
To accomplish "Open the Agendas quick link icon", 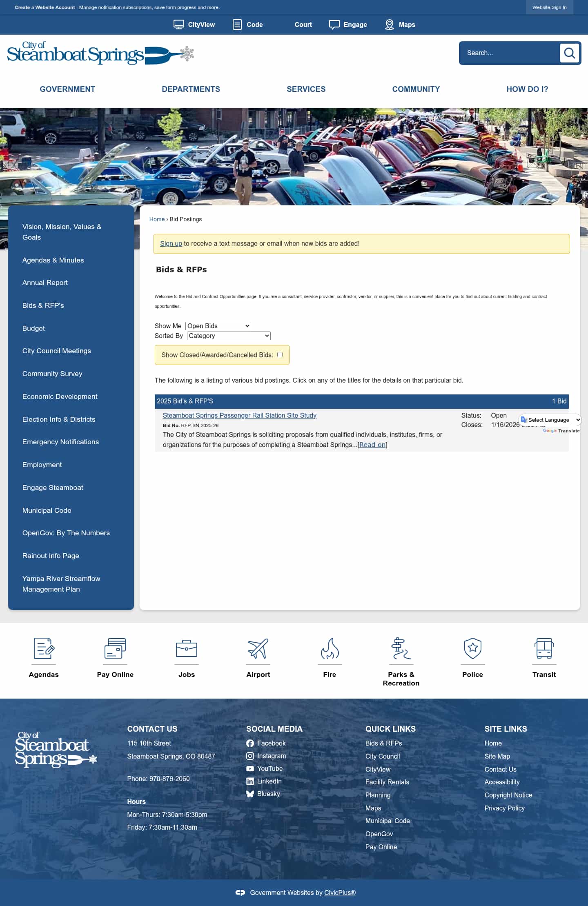I will click(44, 648).
